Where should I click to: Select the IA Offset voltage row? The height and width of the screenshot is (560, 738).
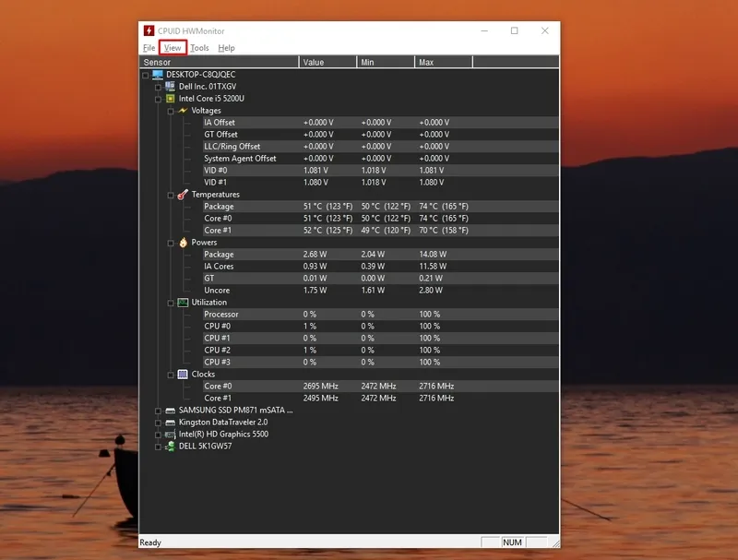(380, 123)
